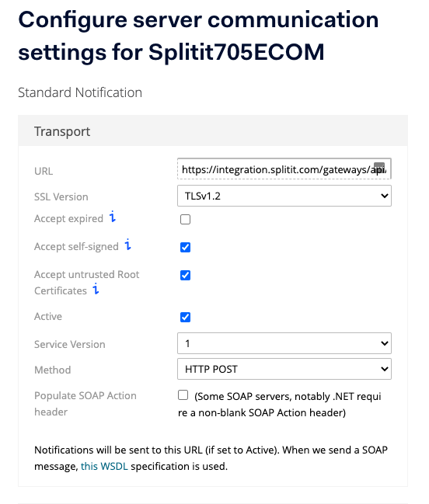The image size is (429, 504).
Task: Tick the Populate SOAP Action header checkbox
Action: click(x=183, y=395)
